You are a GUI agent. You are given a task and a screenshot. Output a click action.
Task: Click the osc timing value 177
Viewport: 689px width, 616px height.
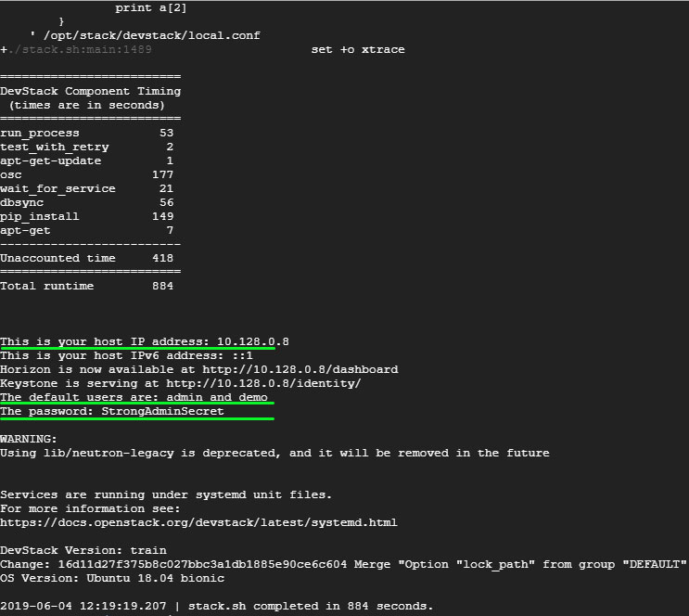pos(162,174)
